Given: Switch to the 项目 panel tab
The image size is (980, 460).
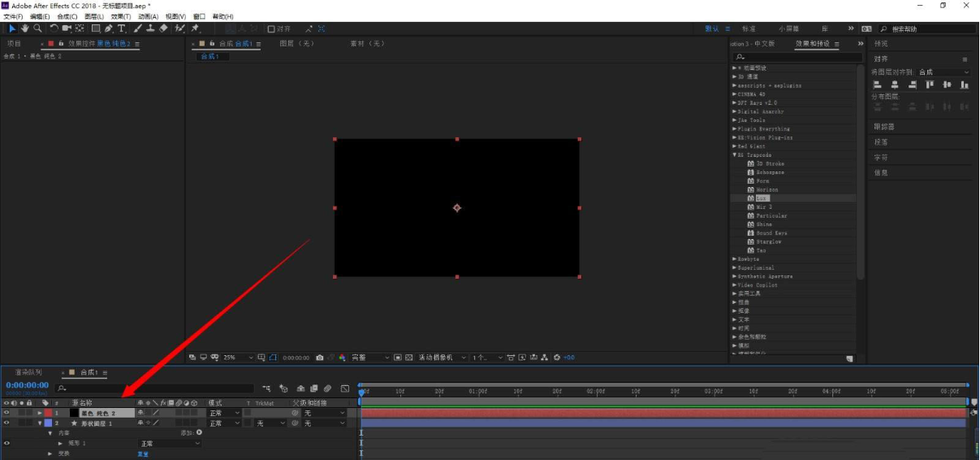Looking at the screenshot, I should pos(14,43).
